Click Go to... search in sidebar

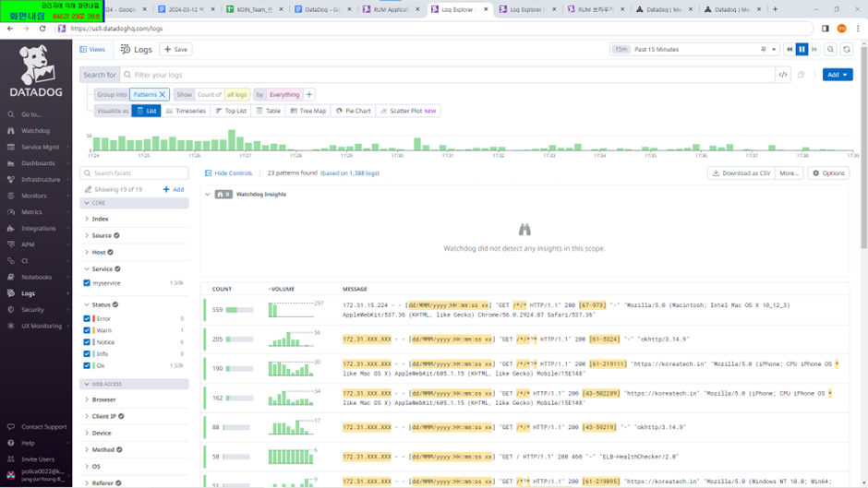tap(31, 114)
